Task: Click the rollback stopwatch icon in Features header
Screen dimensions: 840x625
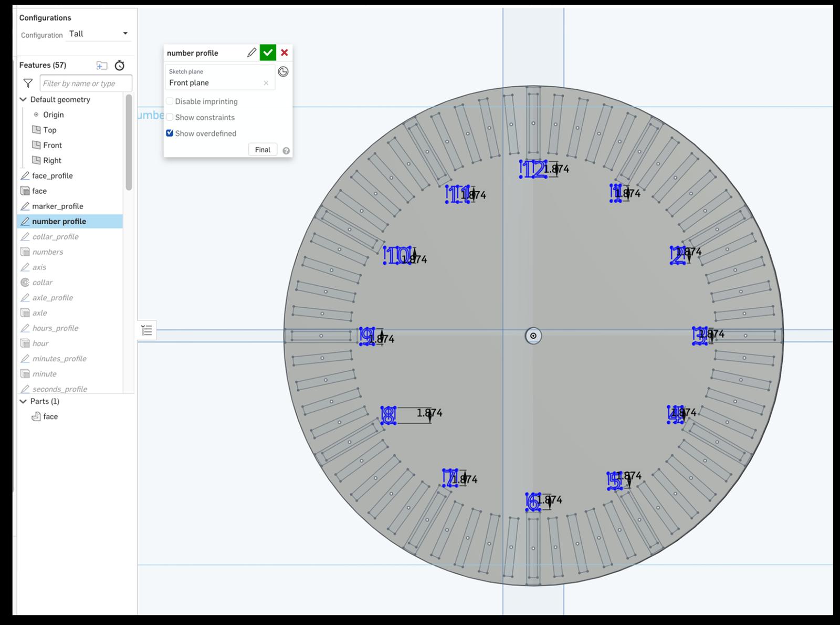Action: coord(120,66)
